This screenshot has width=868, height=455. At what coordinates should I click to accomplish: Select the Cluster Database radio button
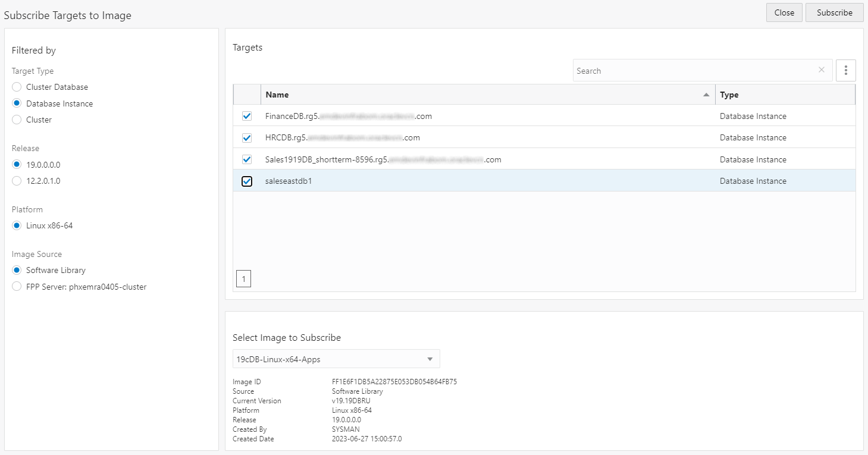[x=17, y=87]
